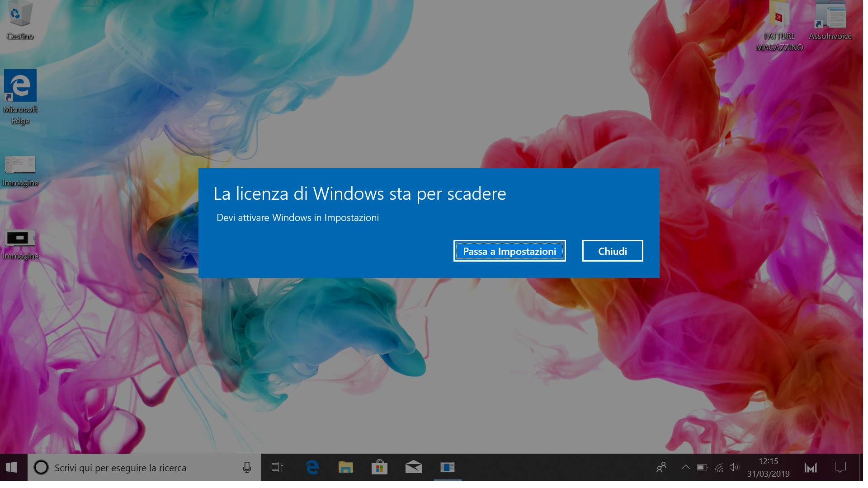Viewport: 868px width, 488px height.
Task: Open the Windows Start menu
Action: point(12,467)
